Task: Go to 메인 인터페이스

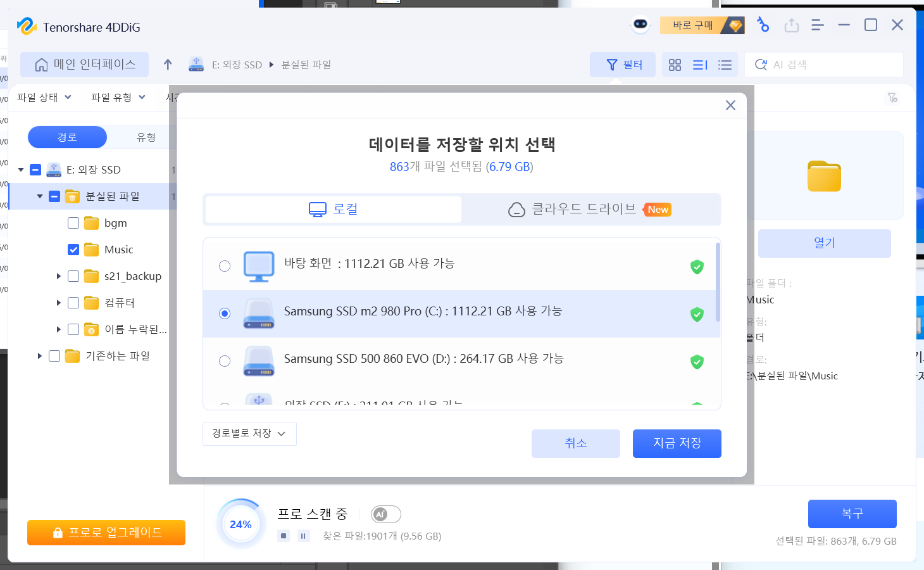Action: pos(85,65)
